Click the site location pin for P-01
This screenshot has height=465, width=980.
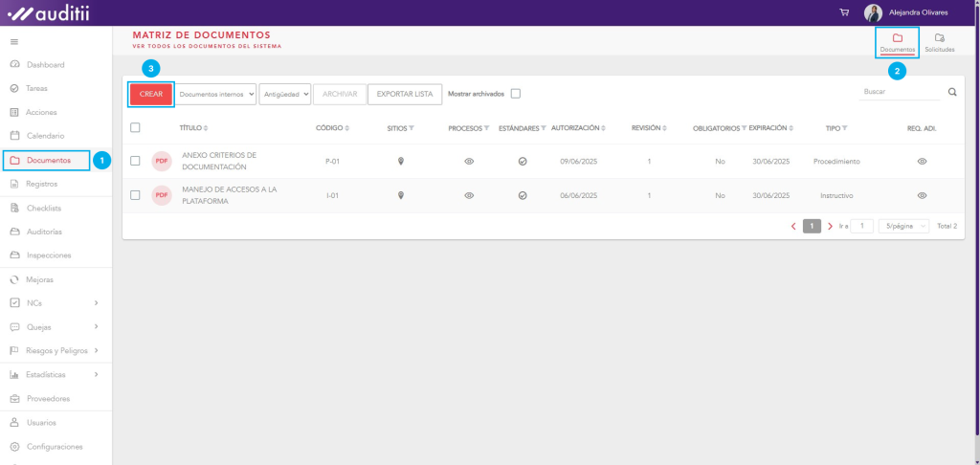tap(401, 162)
